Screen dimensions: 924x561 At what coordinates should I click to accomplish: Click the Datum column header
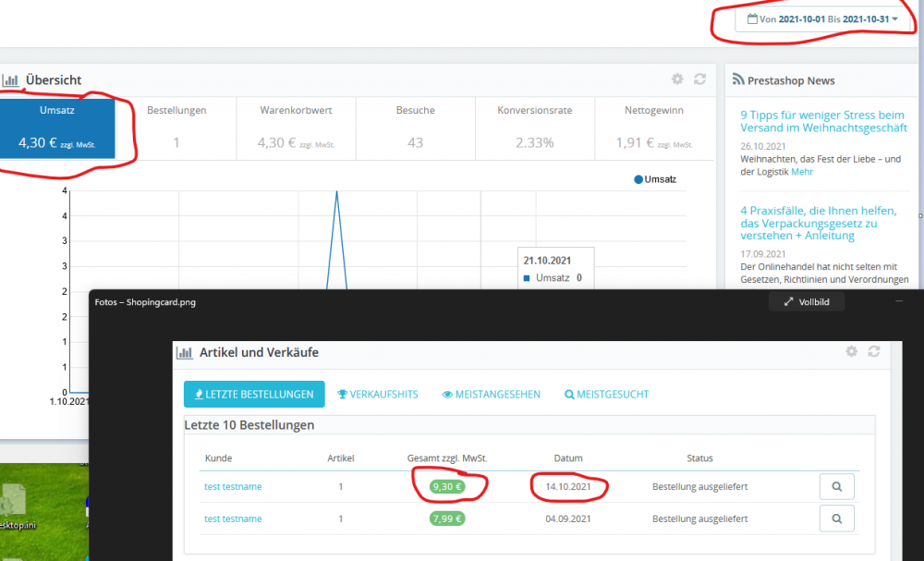coord(568,457)
